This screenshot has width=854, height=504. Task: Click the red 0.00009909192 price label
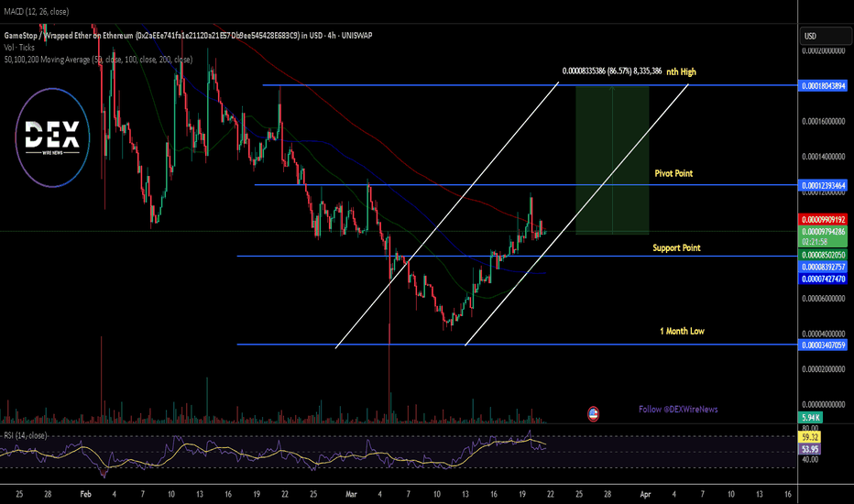click(x=824, y=220)
